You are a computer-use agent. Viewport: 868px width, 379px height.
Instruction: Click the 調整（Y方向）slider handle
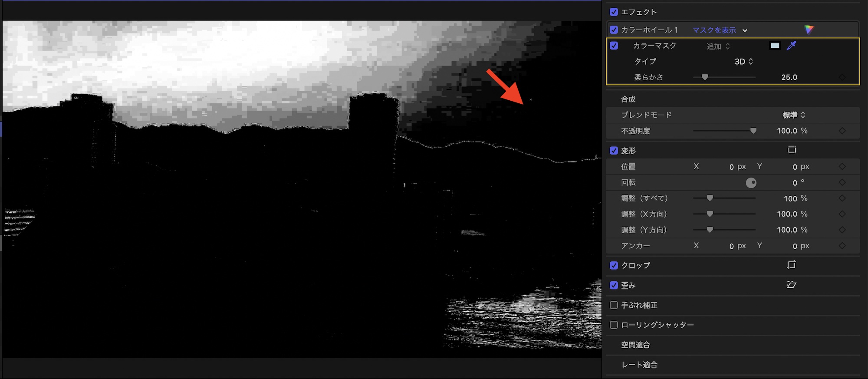[x=710, y=230]
